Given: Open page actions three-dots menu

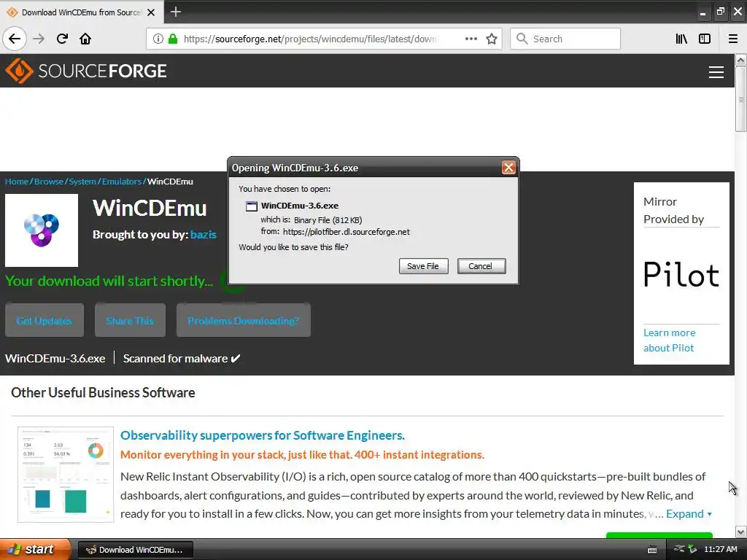Looking at the screenshot, I should [471, 39].
